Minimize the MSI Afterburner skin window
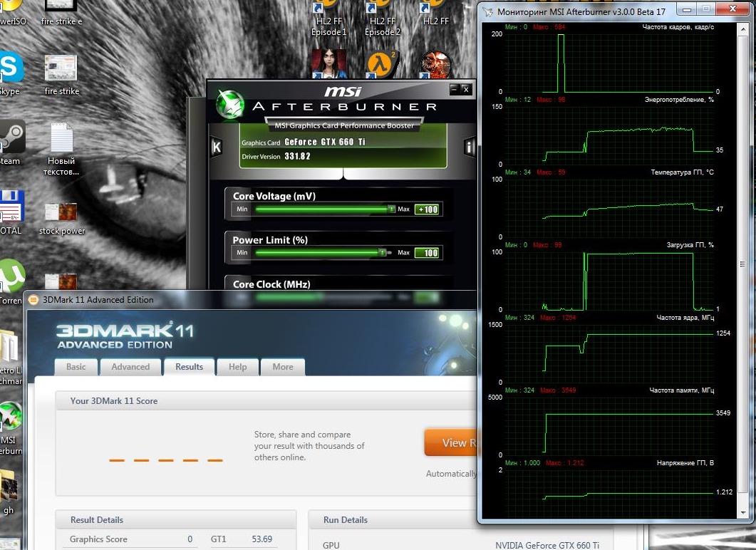This screenshot has width=756, height=550. [454, 88]
